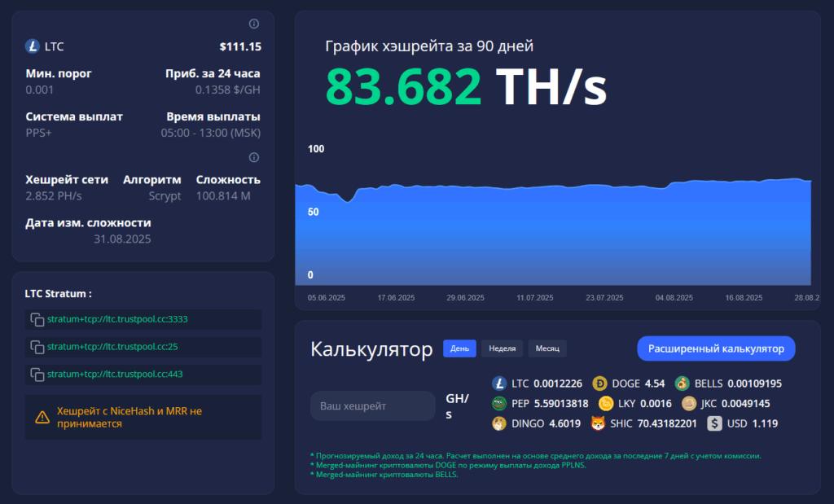
Task: Click the LTC Stratum heading
Action: point(58,293)
